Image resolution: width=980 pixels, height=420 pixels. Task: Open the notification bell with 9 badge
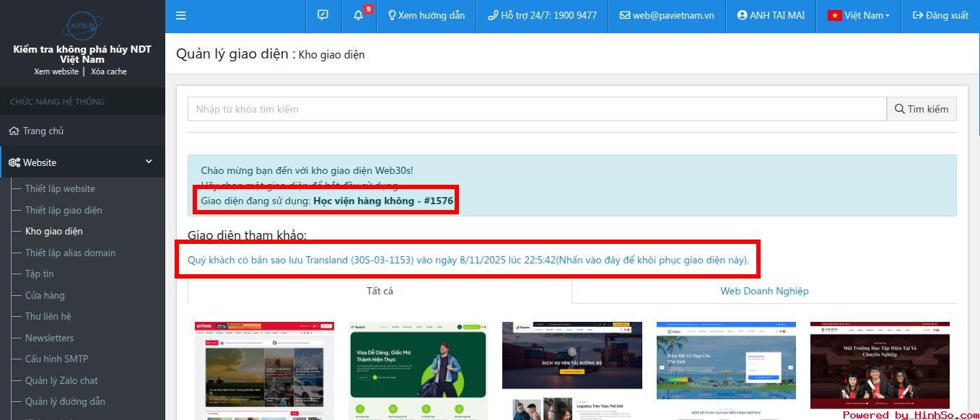pyautogui.click(x=359, y=15)
